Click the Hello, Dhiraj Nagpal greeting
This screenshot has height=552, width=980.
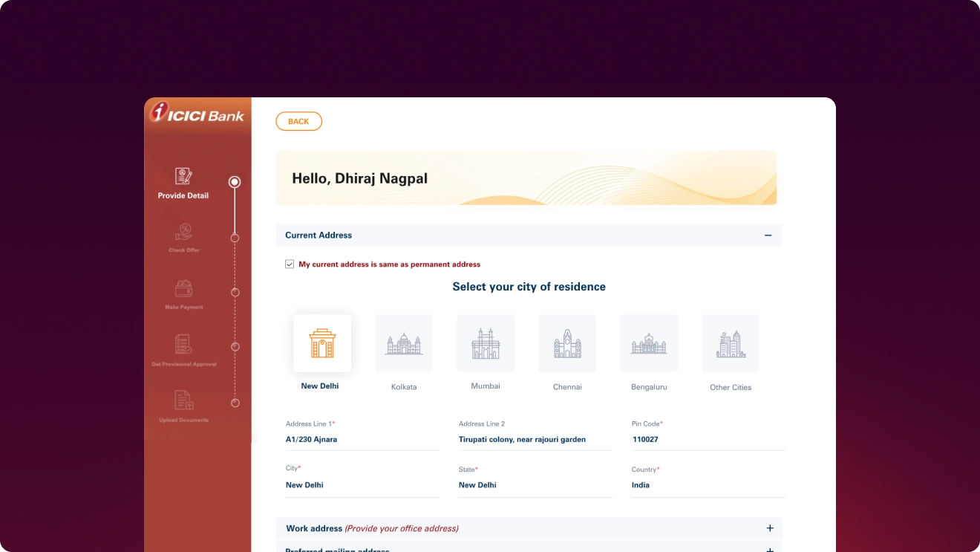tap(359, 178)
